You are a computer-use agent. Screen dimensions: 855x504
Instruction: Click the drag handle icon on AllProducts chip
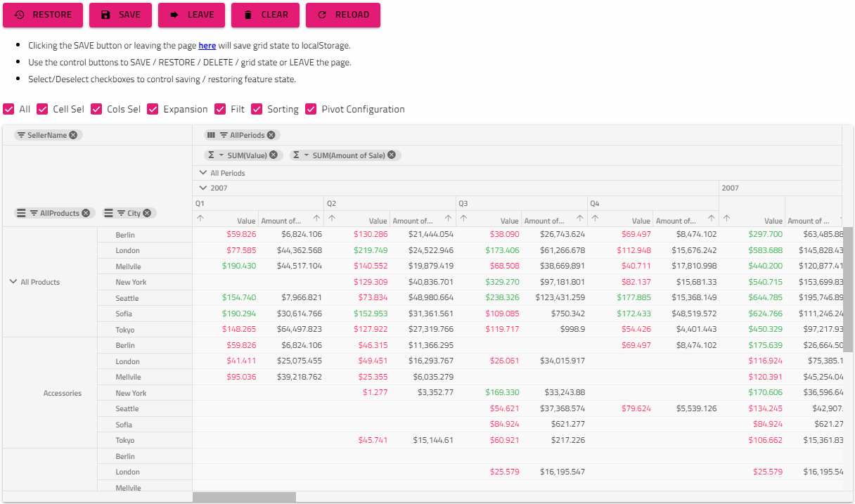click(20, 212)
